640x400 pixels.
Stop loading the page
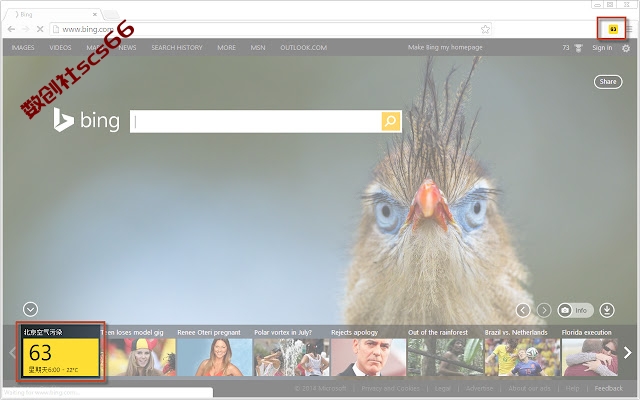tap(40, 29)
